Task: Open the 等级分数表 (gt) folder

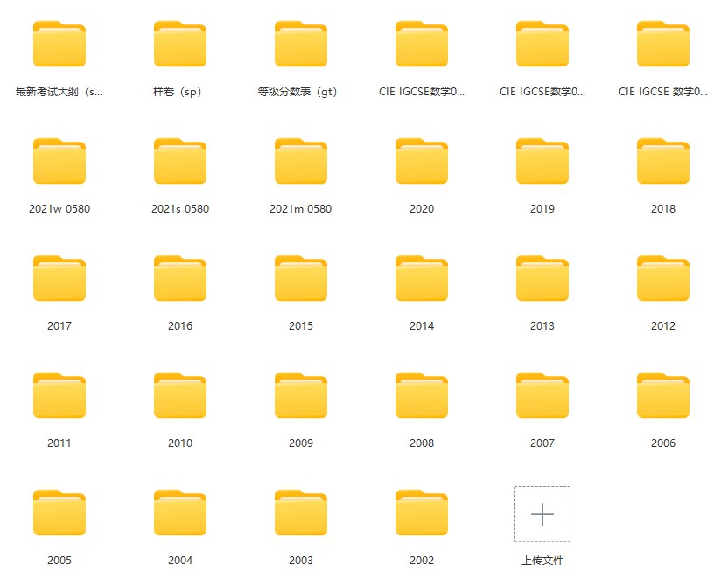Action: [301, 44]
